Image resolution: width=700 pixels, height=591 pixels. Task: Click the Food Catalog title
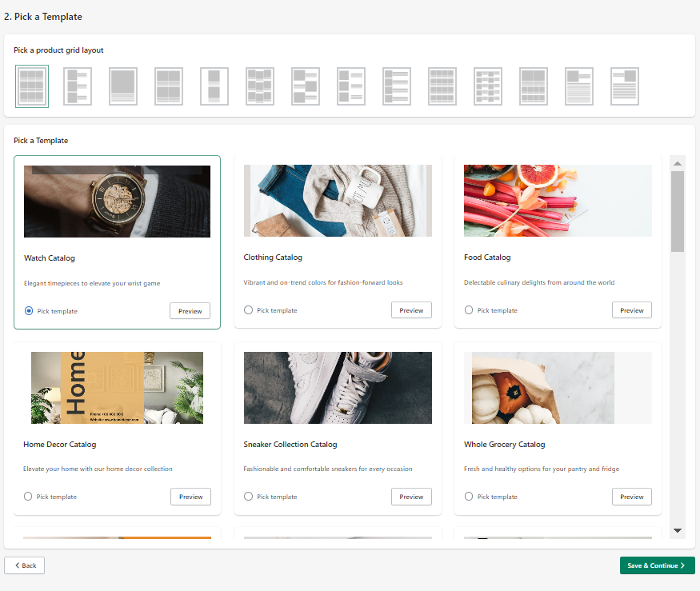click(x=487, y=257)
